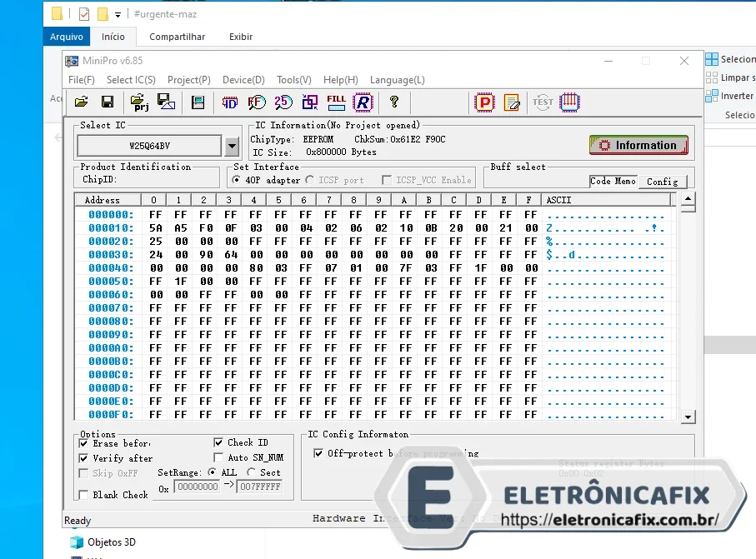Open the Tools(V) menu

click(x=294, y=80)
